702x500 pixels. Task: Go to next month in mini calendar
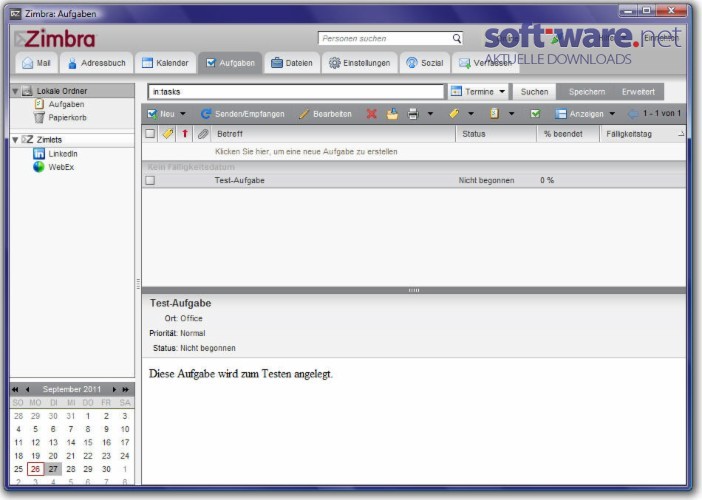[115, 389]
